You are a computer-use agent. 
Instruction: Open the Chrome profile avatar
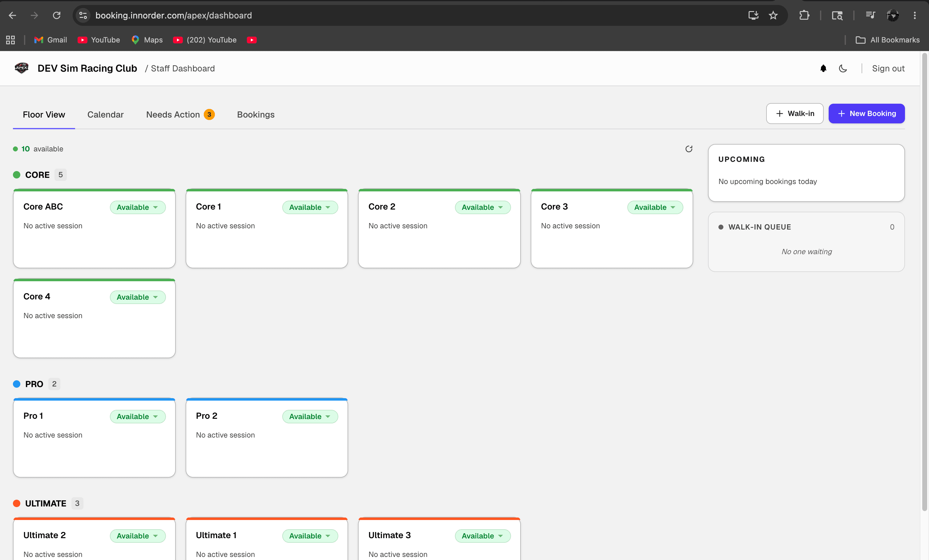pos(892,15)
